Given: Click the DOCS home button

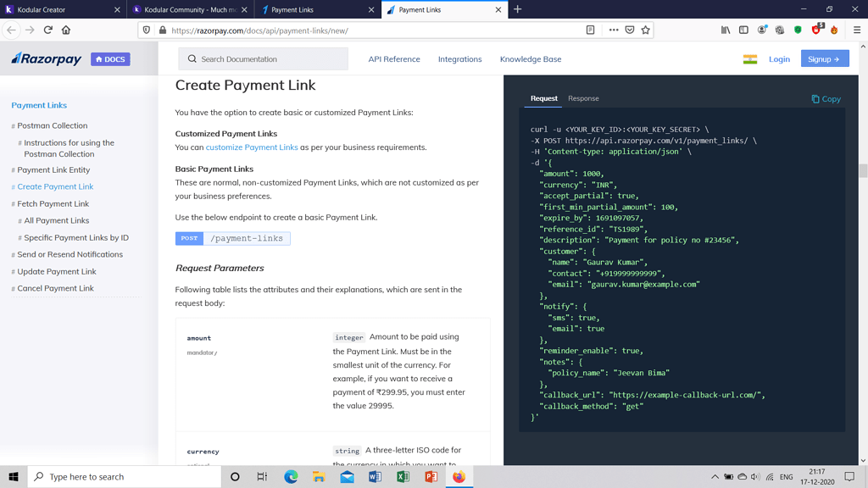Looking at the screenshot, I should pos(110,59).
